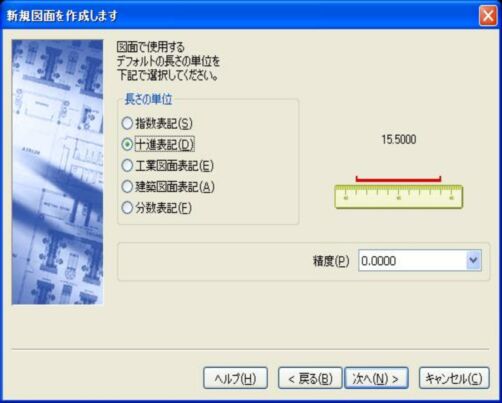The height and width of the screenshot is (403, 502).
Task: Click the red measurement bar above ruler
Action: coord(398,179)
